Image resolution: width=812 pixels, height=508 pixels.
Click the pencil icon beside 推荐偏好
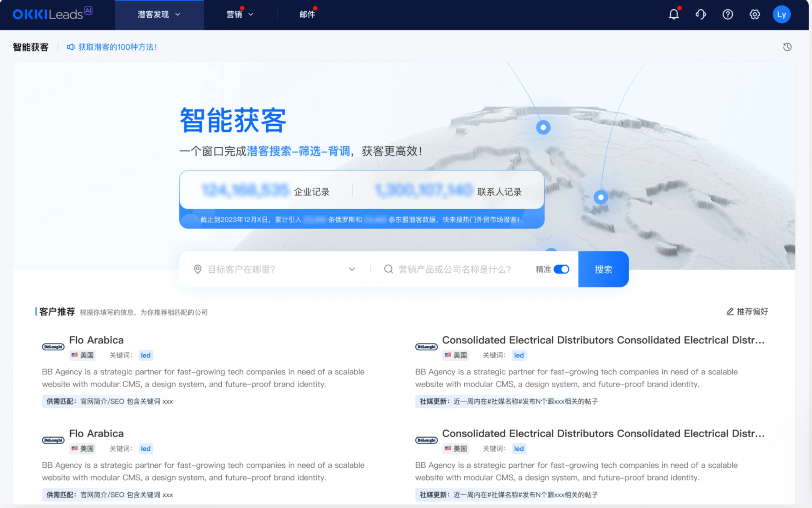730,312
